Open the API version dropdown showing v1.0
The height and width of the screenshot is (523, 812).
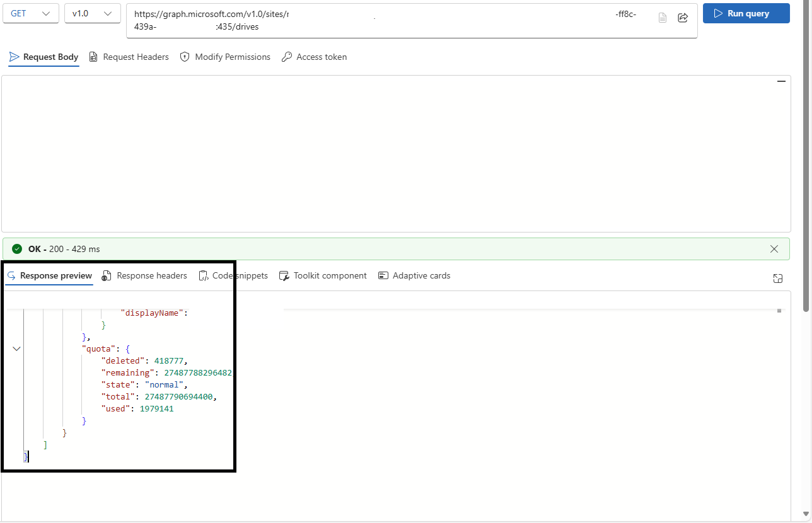coord(92,13)
